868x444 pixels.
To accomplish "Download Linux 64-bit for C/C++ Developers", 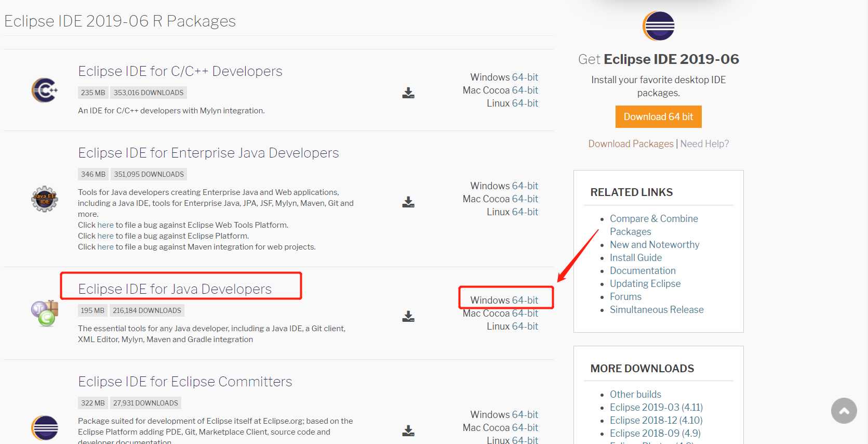I will pyautogui.click(x=525, y=103).
